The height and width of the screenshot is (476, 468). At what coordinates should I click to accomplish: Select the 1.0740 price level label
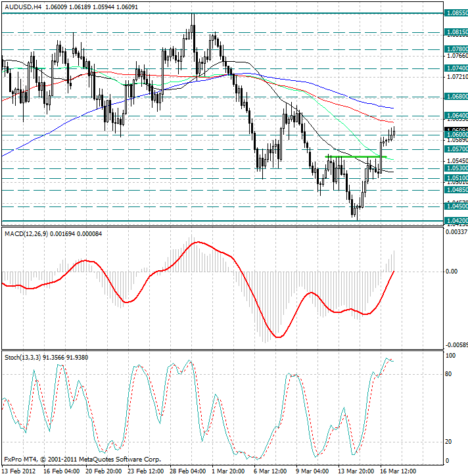tap(456, 68)
